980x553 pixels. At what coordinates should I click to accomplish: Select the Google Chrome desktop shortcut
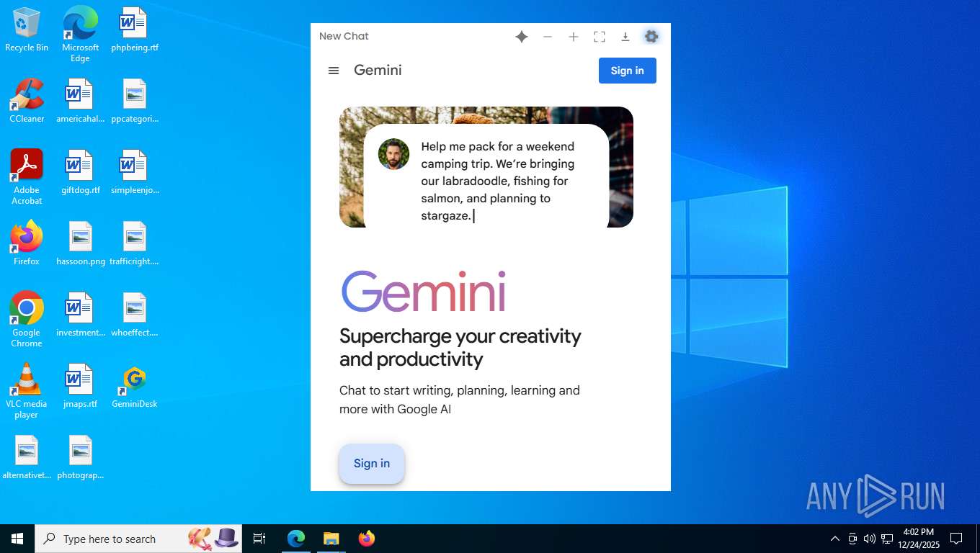(x=27, y=320)
